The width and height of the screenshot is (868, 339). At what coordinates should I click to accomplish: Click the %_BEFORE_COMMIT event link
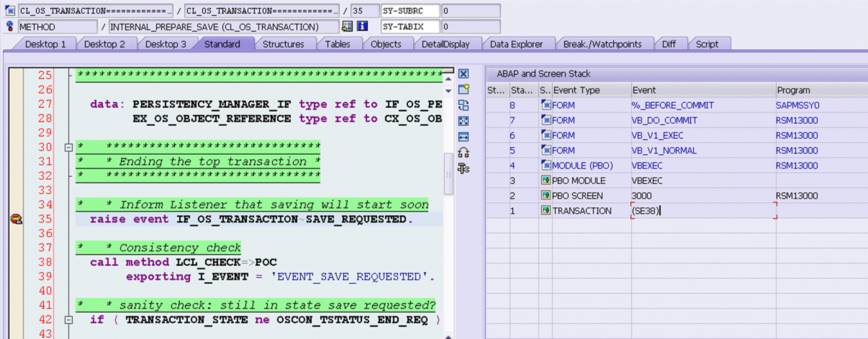(673, 105)
